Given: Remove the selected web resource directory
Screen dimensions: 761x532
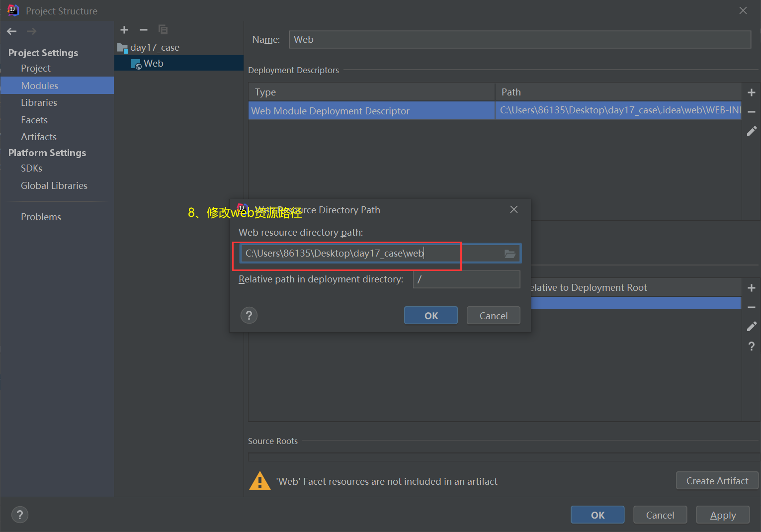Looking at the screenshot, I should coord(752,307).
